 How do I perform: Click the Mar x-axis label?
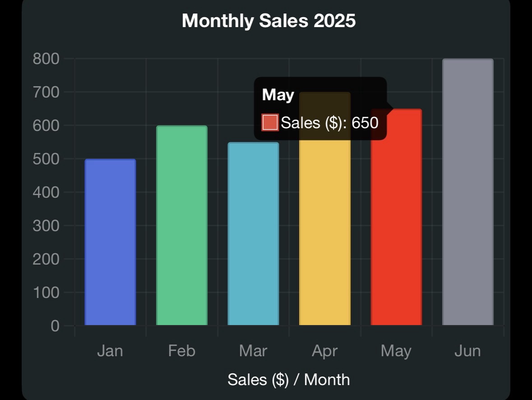(253, 351)
